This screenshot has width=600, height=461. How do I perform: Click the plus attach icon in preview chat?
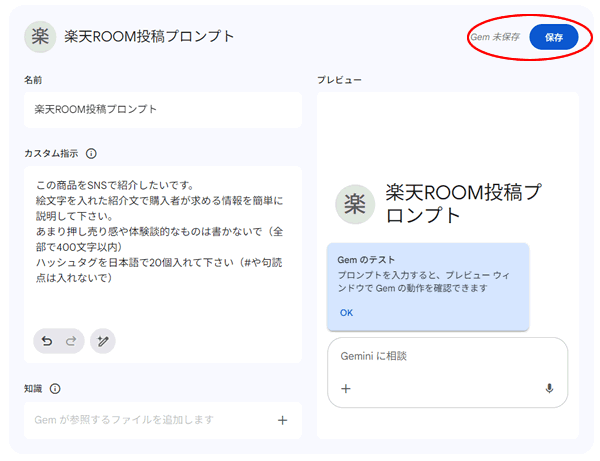tap(346, 389)
